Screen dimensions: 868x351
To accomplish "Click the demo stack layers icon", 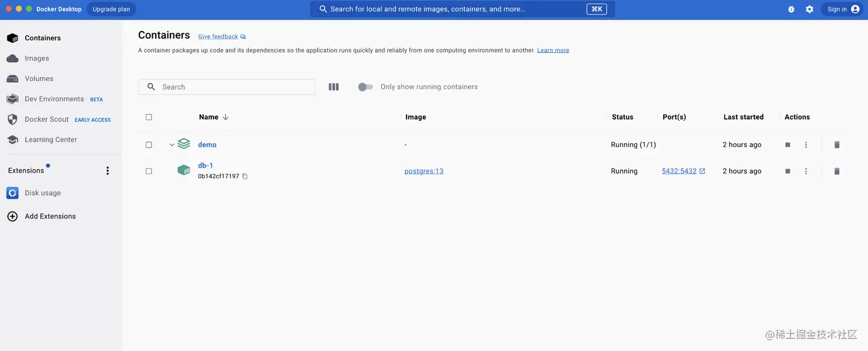I will click(x=184, y=144).
